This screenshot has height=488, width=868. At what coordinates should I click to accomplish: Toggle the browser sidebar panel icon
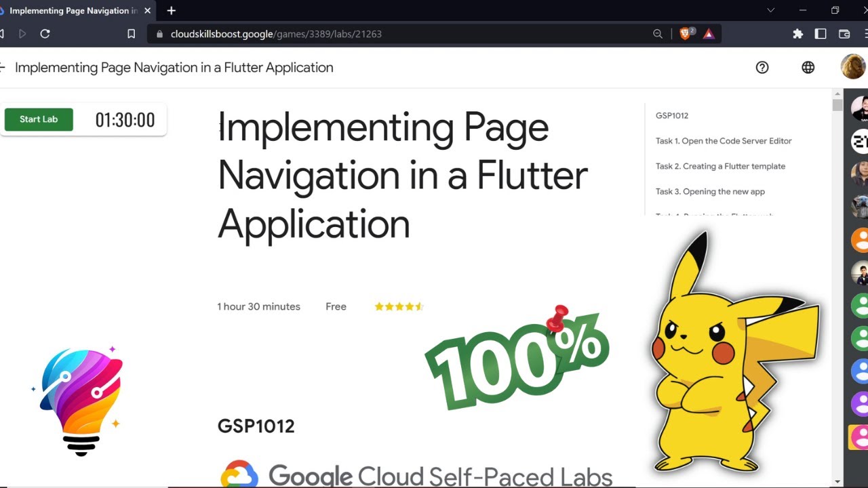(x=821, y=34)
